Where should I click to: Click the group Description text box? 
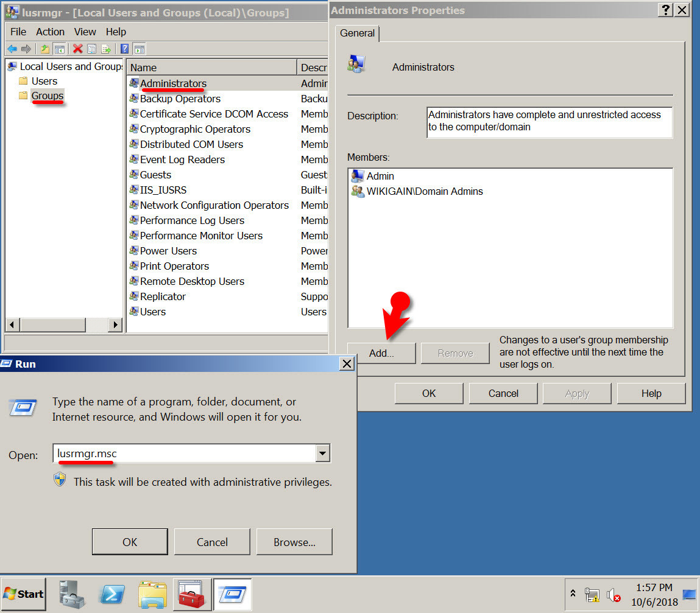550,122
